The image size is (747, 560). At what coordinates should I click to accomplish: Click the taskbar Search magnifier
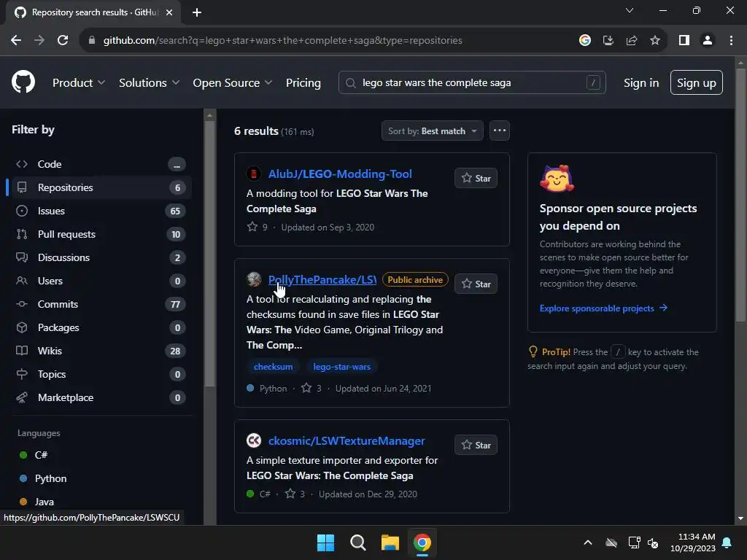[357, 542]
